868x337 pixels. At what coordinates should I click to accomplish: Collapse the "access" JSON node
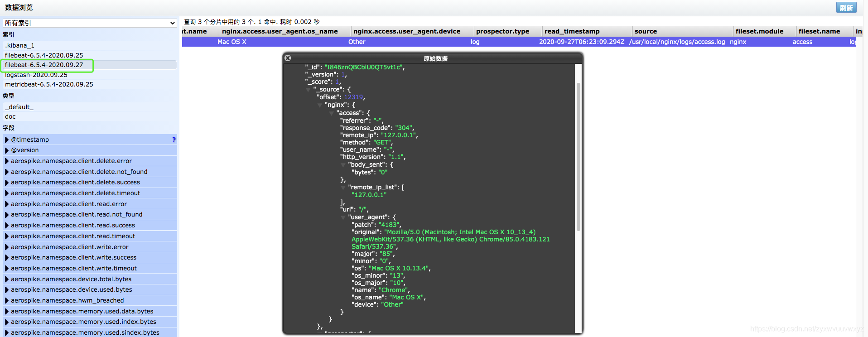[x=332, y=113]
